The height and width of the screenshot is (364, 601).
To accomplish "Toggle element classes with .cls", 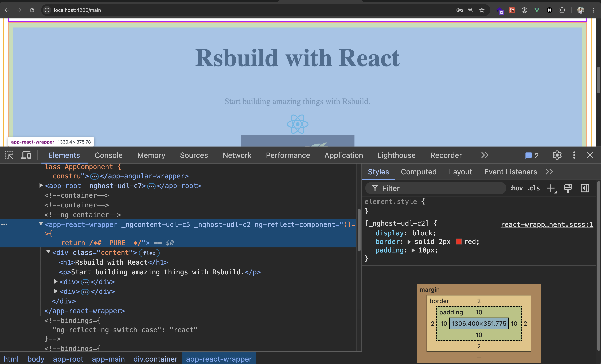I will click(534, 188).
